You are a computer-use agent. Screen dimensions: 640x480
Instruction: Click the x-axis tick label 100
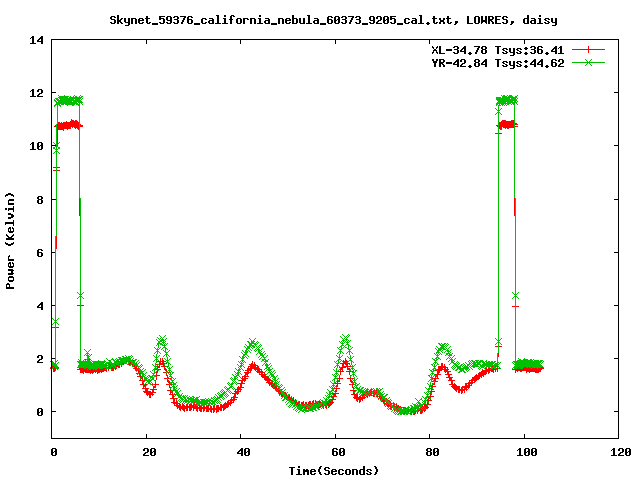[x=527, y=452]
